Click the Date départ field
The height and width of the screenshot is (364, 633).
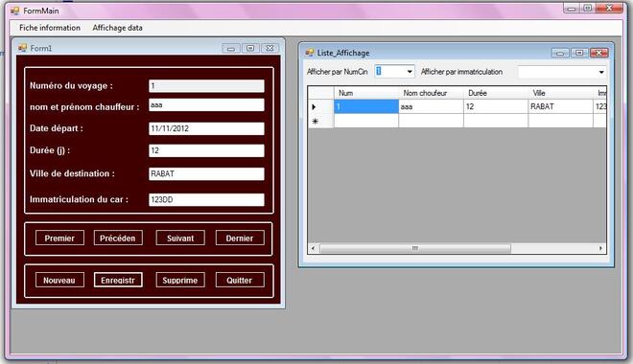(207, 128)
